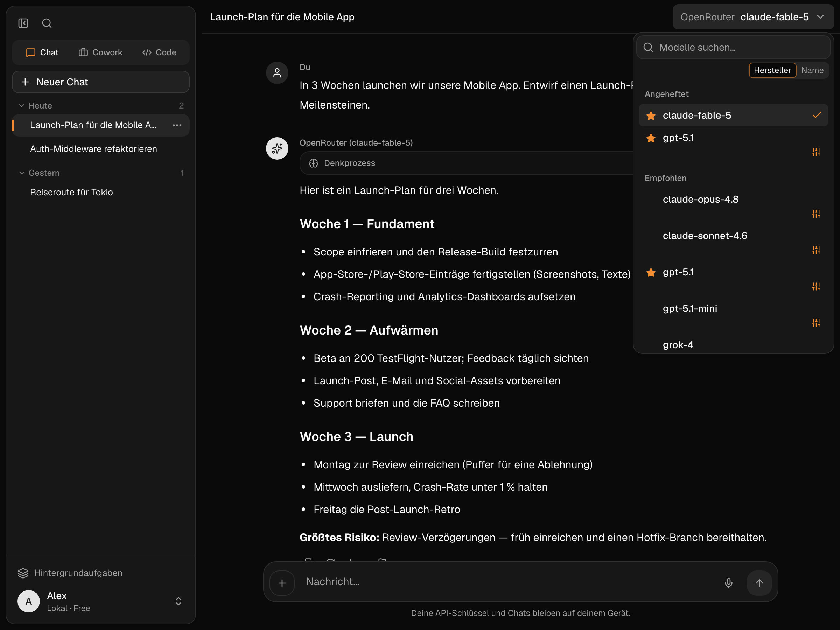Click the brain icon beside Denkprozess
The image size is (840, 630).
[314, 163]
